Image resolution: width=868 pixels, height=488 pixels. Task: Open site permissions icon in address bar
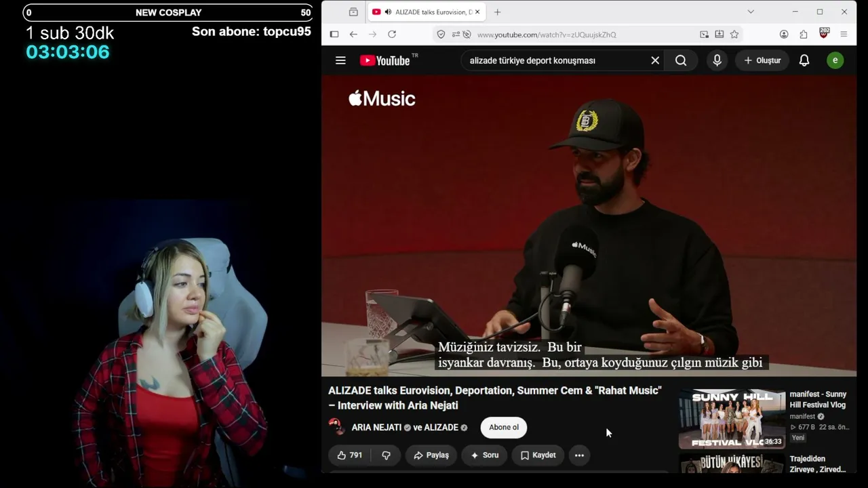coord(456,34)
